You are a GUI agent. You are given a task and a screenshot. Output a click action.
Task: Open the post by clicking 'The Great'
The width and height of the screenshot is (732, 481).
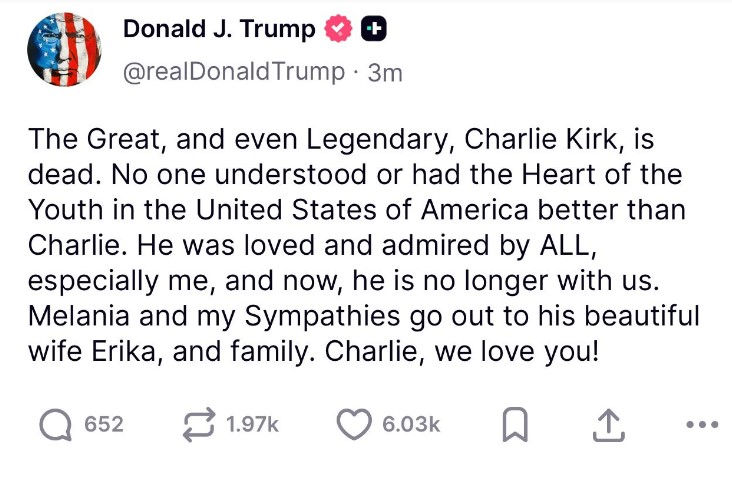tap(94, 139)
